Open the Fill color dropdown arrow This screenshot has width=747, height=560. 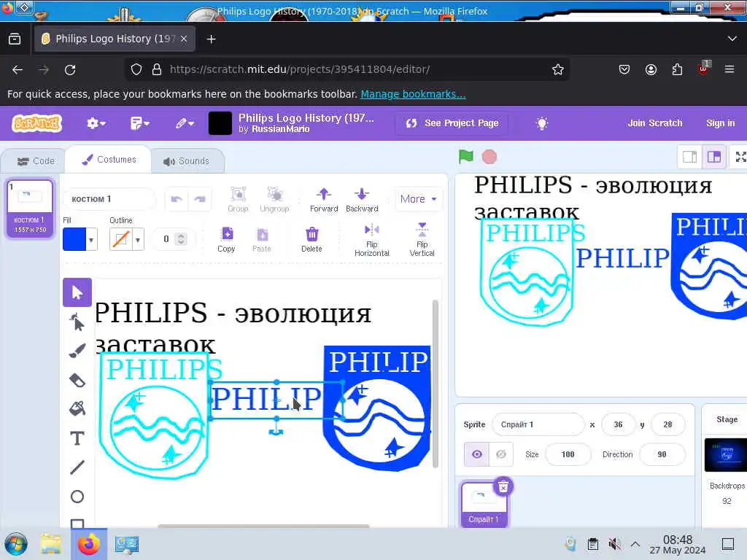(x=91, y=239)
